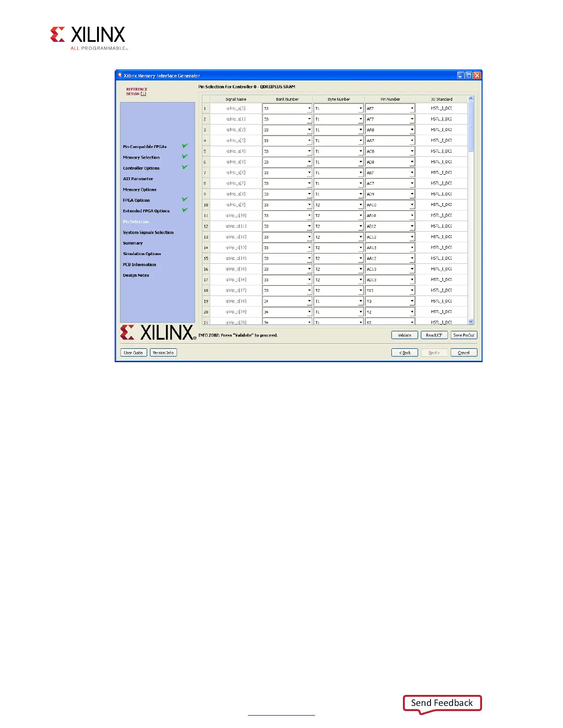Click the Save PinOut button
The height and width of the screenshot is (728, 563).
pos(464,335)
